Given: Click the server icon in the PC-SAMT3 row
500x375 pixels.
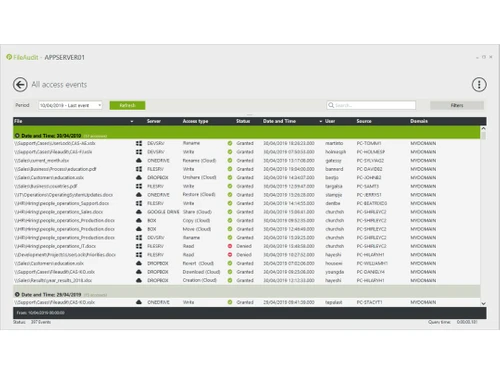Looking at the screenshot, I should pos(139,186).
